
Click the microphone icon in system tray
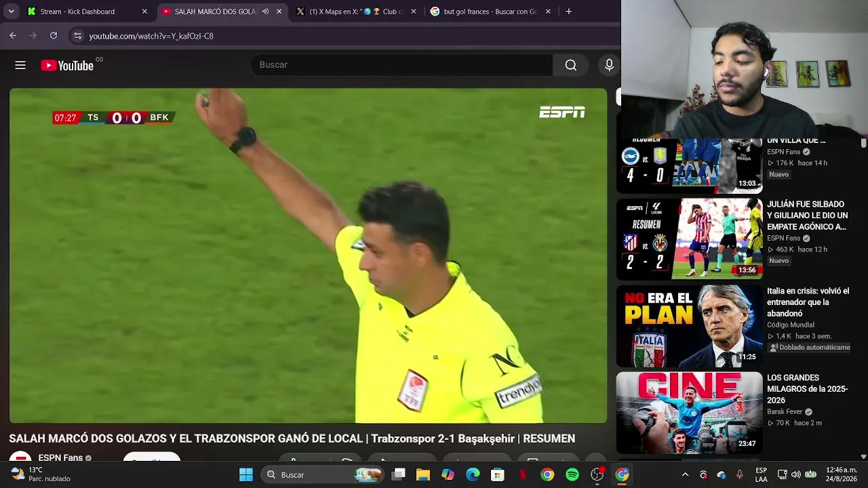pyautogui.click(x=739, y=474)
